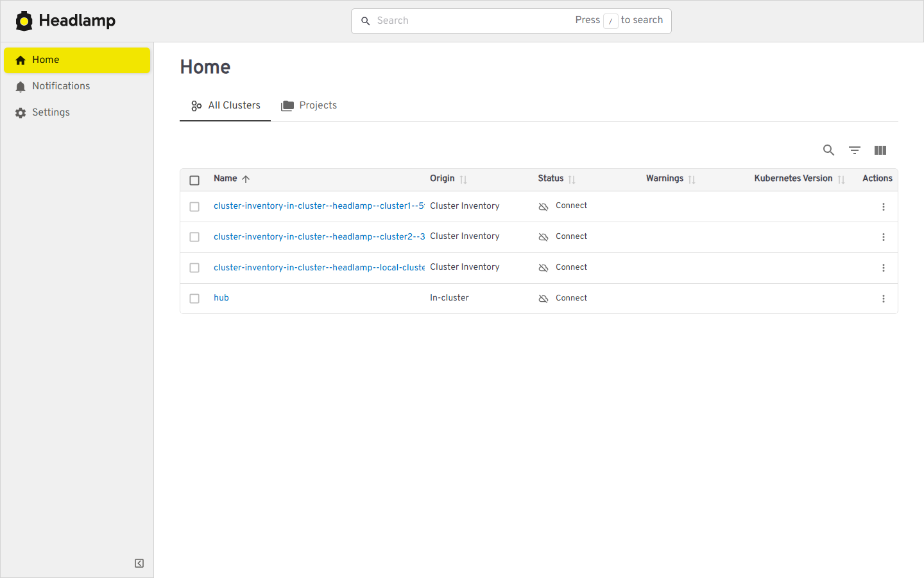The width and height of the screenshot is (924, 578).
Task: Click the Actions column header
Action: coord(877,179)
